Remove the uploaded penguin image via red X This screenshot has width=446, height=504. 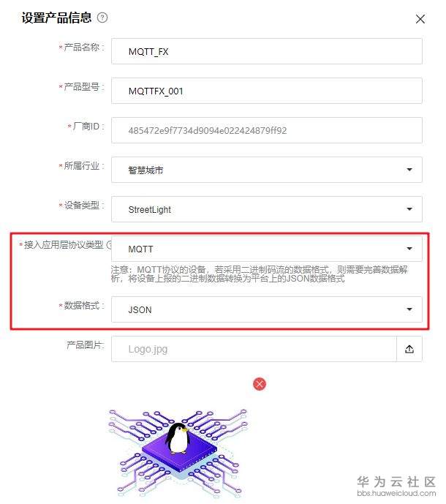[x=260, y=384]
